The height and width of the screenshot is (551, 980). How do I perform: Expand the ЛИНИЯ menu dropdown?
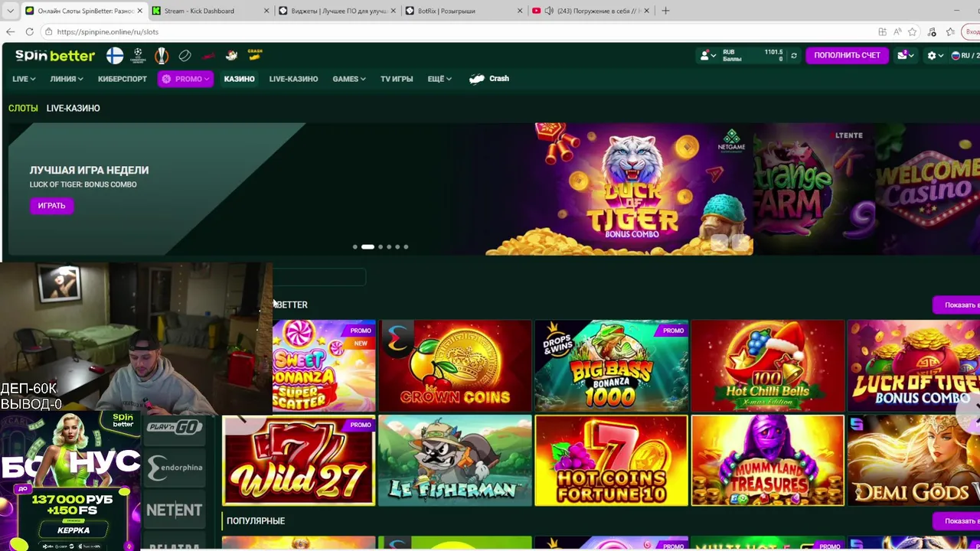click(x=67, y=79)
